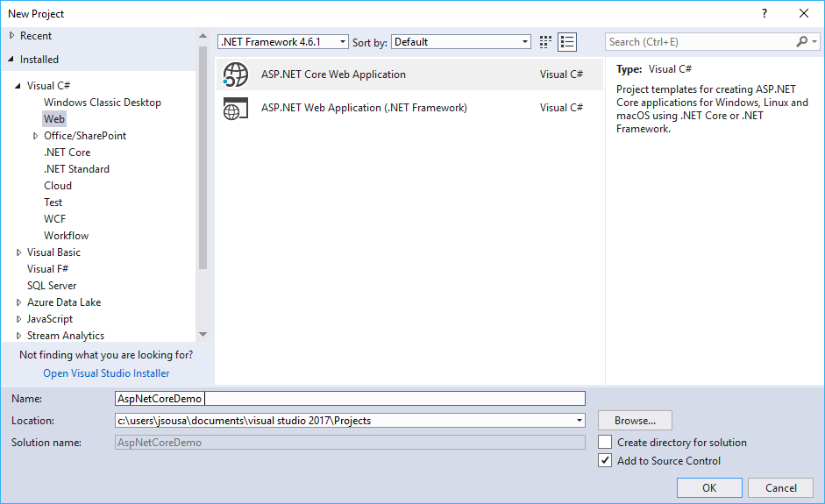Image resolution: width=825 pixels, height=504 pixels.
Task: Choose ASP.NET Web Application (.NET Framework) template
Action: click(x=409, y=108)
